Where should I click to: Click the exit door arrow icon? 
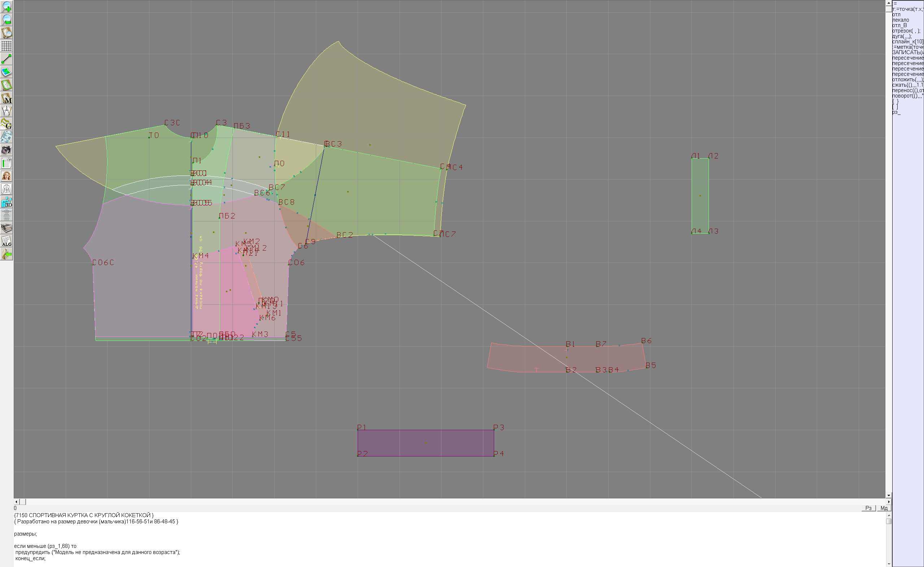tap(7, 254)
